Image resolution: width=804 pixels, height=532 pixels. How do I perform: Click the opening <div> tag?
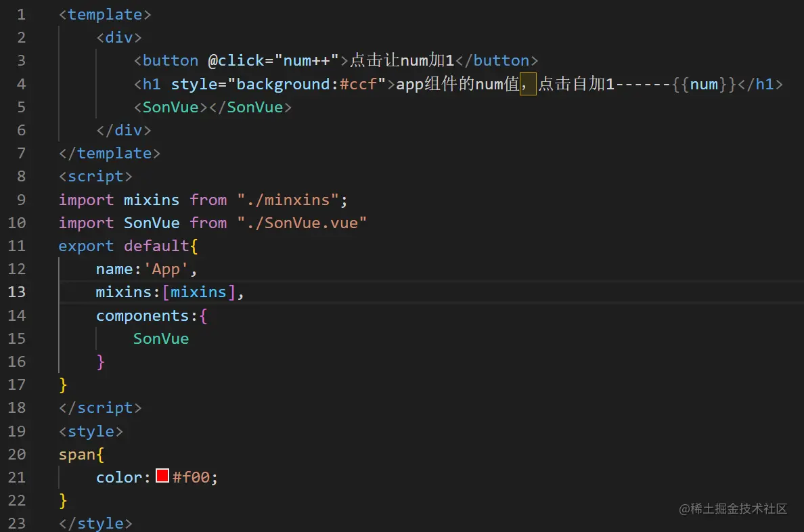(119, 37)
